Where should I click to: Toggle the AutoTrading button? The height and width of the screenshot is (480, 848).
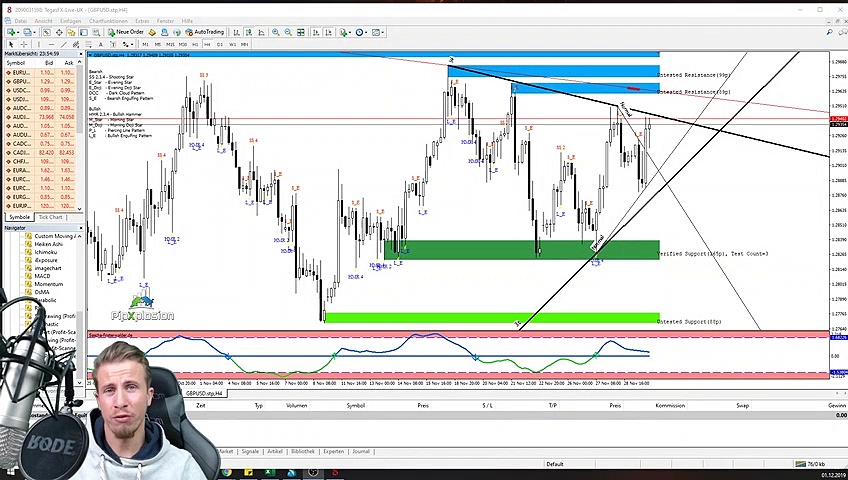click(205, 32)
